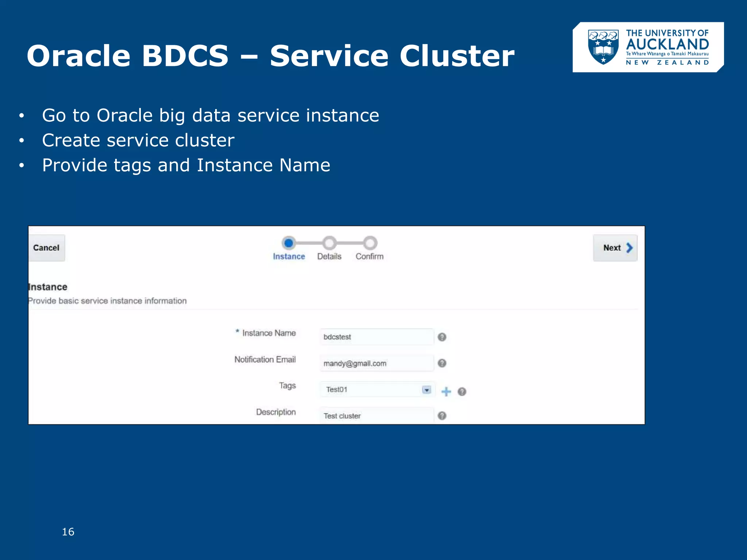The height and width of the screenshot is (560, 747).
Task: Click the help icon beside Tags
Action: pyautogui.click(x=462, y=392)
